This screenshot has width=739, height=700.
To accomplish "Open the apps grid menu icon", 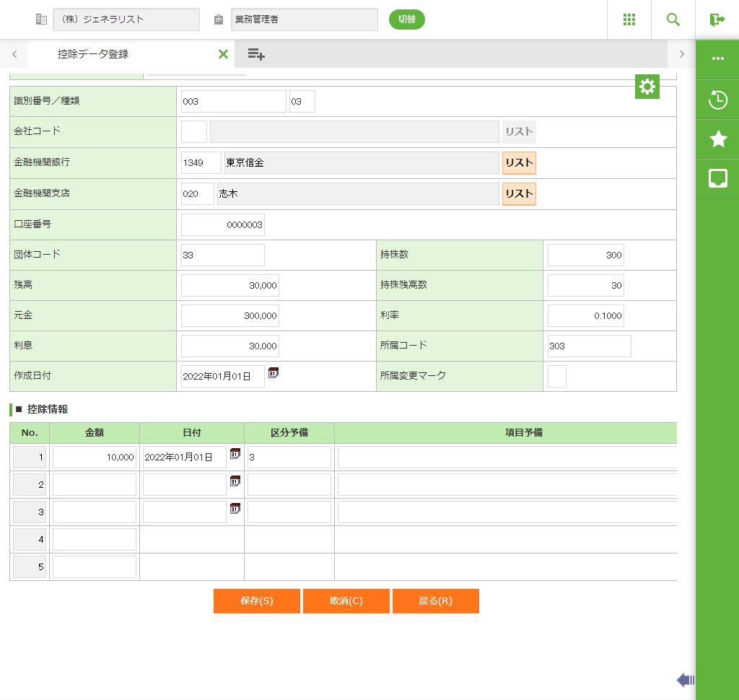I will (x=629, y=19).
